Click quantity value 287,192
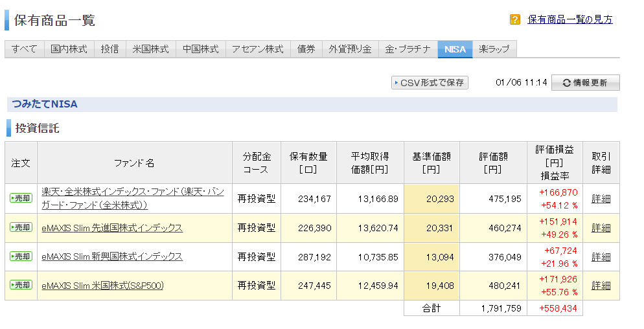Image resolution: width=644 pixels, height=329 pixels. (315, 257)
